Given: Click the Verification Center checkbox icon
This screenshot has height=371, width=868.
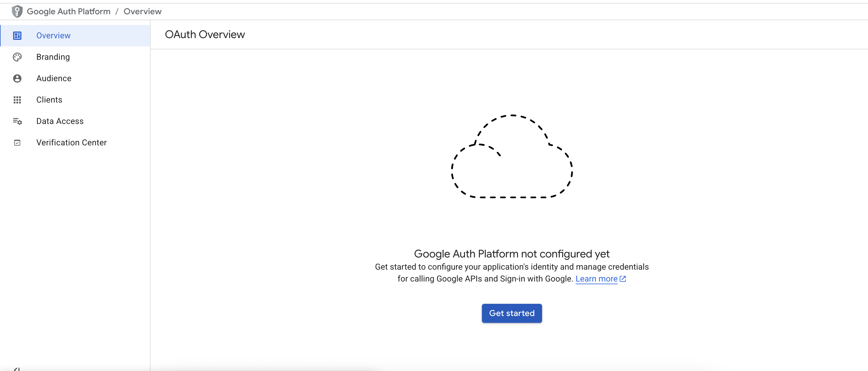Looking at the screenshot, I should point(17,143).
